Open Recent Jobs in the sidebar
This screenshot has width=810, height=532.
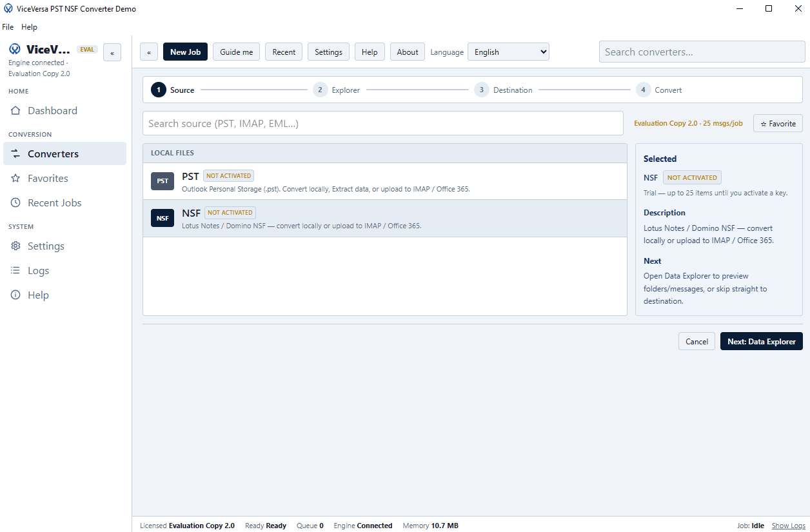click(64, 203)
